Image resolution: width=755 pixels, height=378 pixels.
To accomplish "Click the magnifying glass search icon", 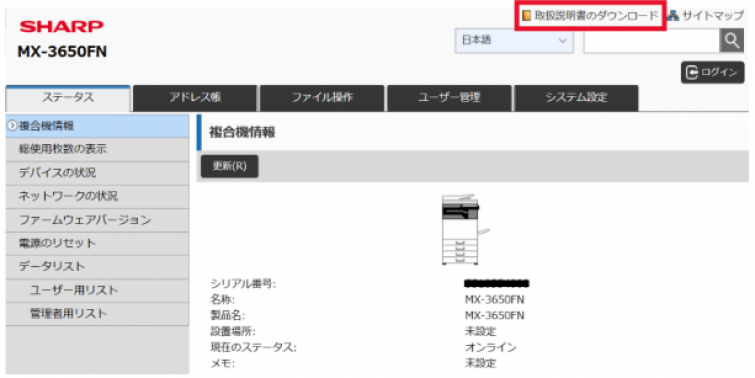I will 731,40.
